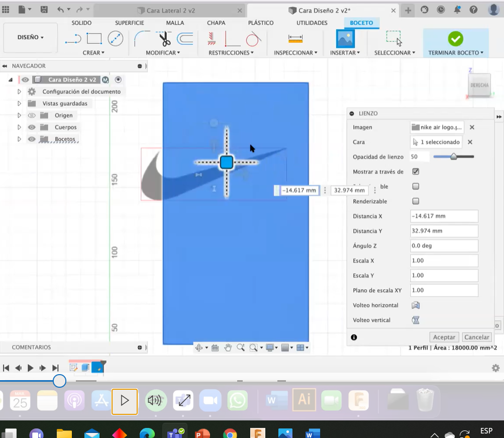Click the Orbit tool in navigation bar
This screenshot has width=504, height=438.
coord(199,347)
